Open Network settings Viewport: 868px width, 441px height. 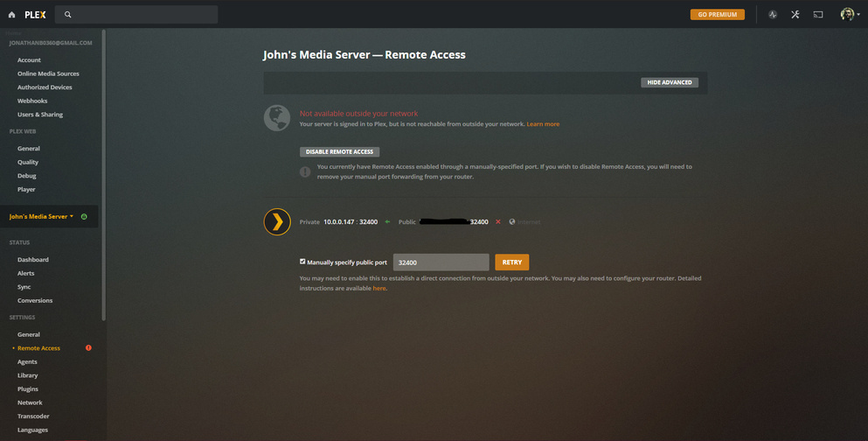coord(30,402)
